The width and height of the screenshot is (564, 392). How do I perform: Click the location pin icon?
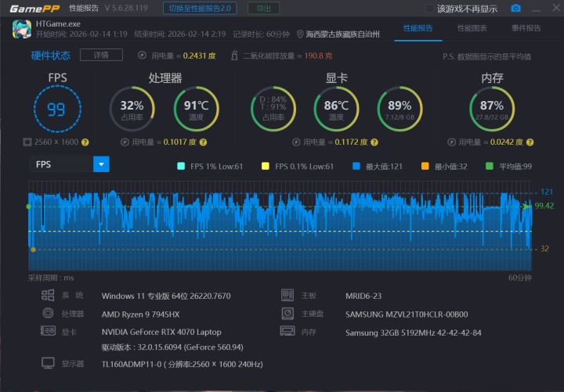300,34
